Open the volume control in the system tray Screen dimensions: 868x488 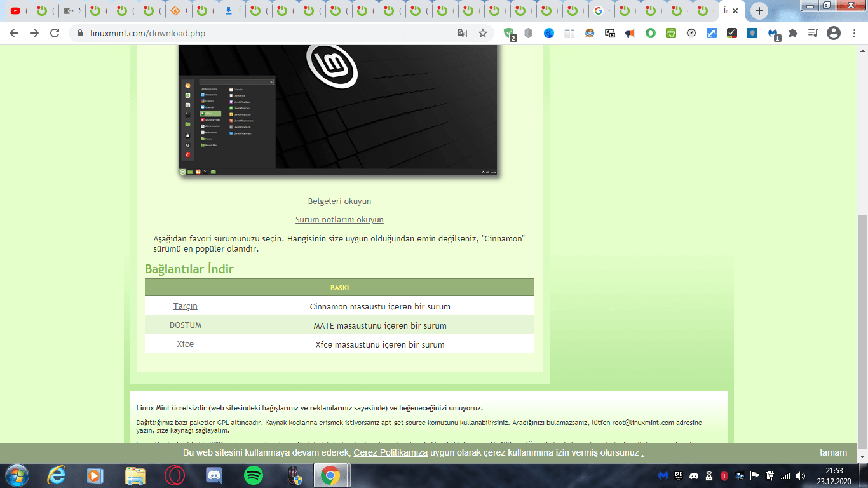pyautogui.click(x=800, y=475)
